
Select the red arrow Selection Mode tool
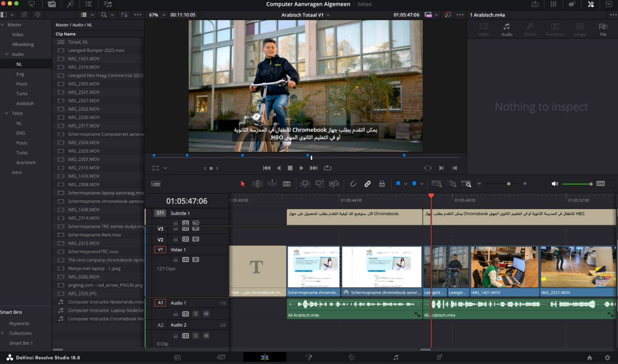pos(243,184)
